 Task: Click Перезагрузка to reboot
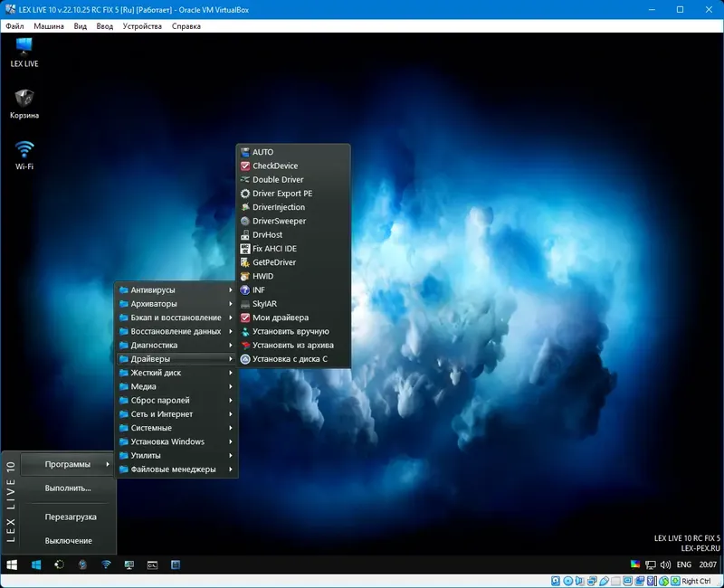tap(71, 517)
